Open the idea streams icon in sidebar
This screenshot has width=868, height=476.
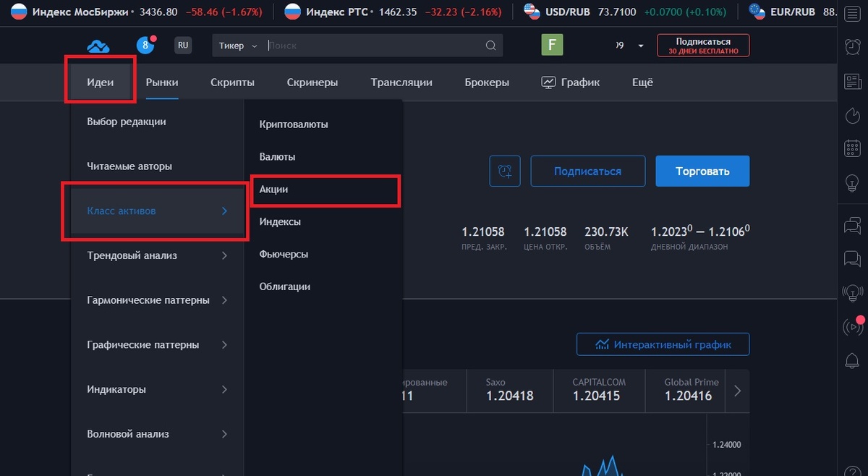point(853,292)
